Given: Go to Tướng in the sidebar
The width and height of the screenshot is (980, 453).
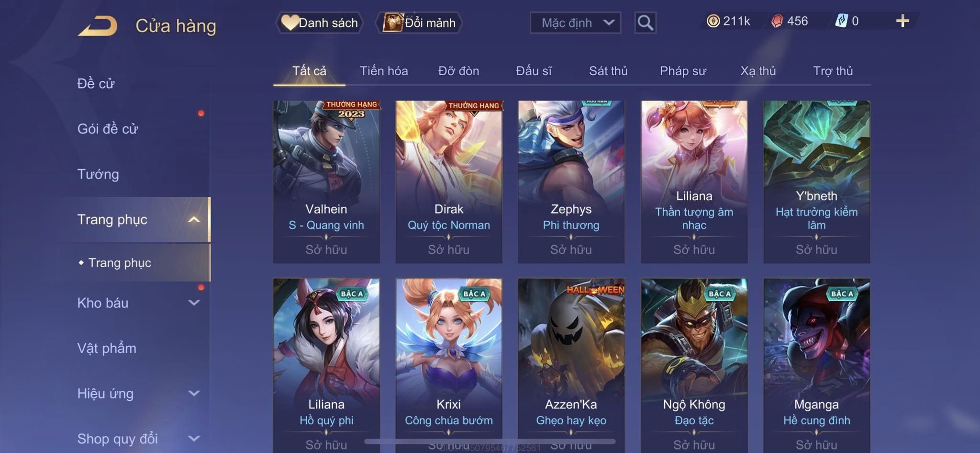Looking at the screenshot, I should pos(98,174).
